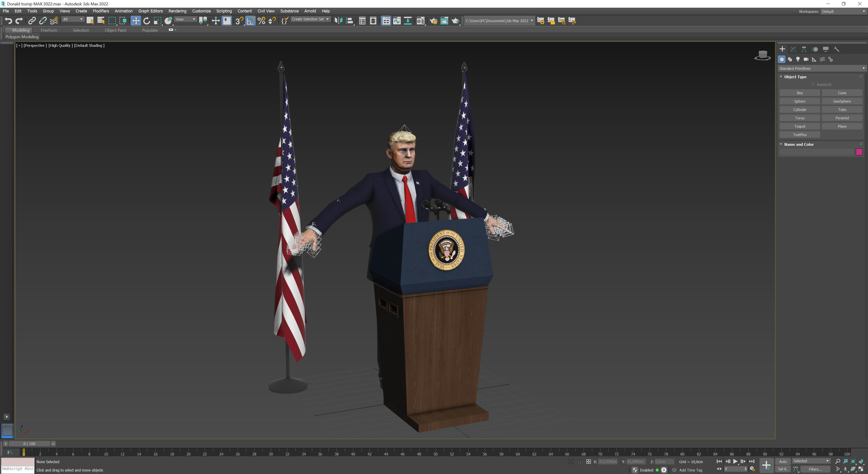Activate Bind to Space Warp tool
Viewport: 868px width, 474px height.
[x=54, y=21]
